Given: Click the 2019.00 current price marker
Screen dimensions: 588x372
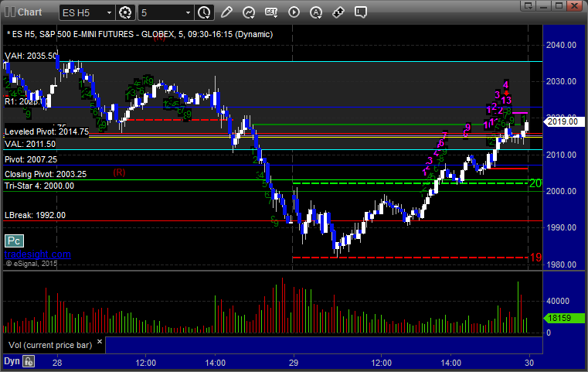Looking at the screenshot, I should click(x=563, y=121).
